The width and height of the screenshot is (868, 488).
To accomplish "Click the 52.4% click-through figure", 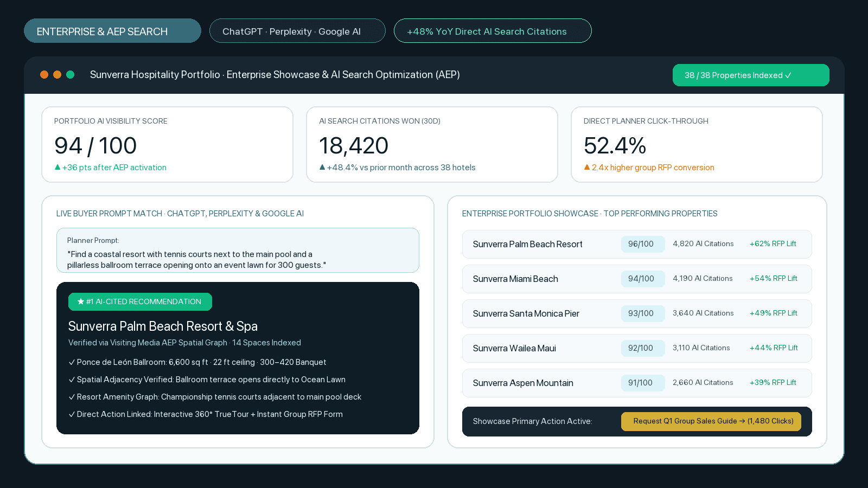I will pos(615,145).
